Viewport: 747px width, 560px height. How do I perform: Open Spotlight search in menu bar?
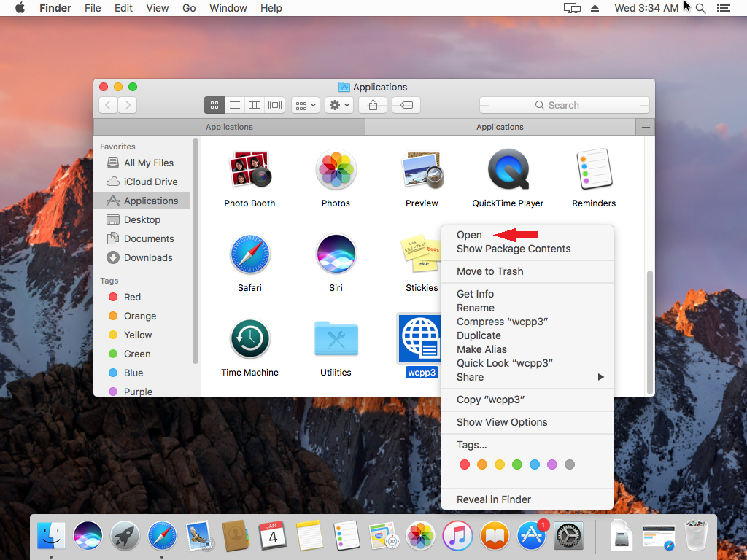point(701,8)
